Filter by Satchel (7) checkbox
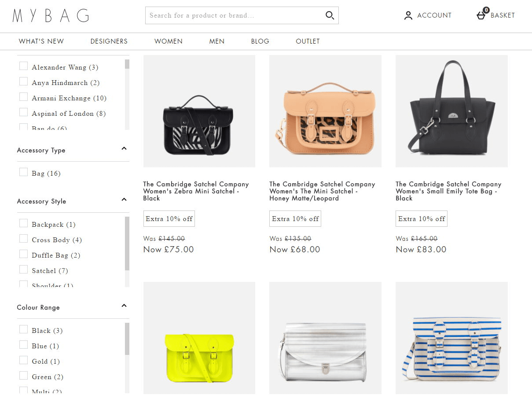Screen dimensions: 532x395 point(24,269)
